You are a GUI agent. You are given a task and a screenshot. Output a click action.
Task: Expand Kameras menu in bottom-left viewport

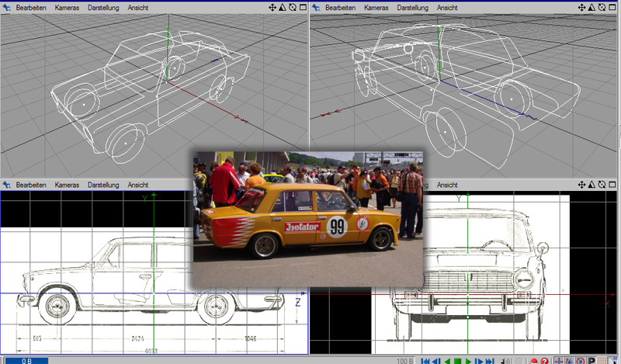67,185
